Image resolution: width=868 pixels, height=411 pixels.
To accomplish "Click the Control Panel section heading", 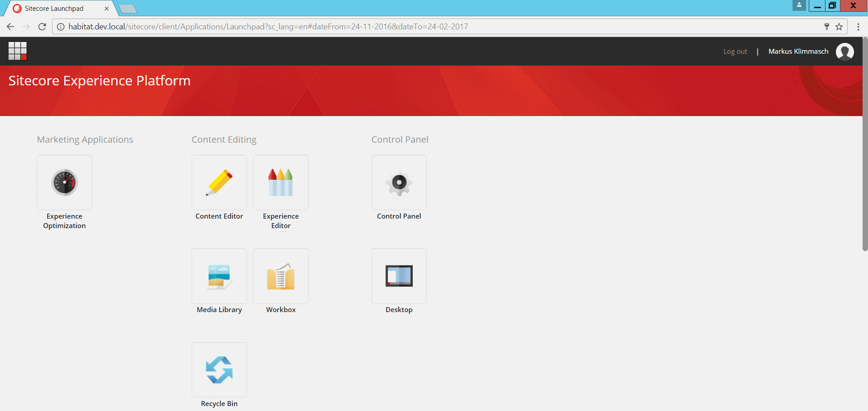I will pos(400,140).
